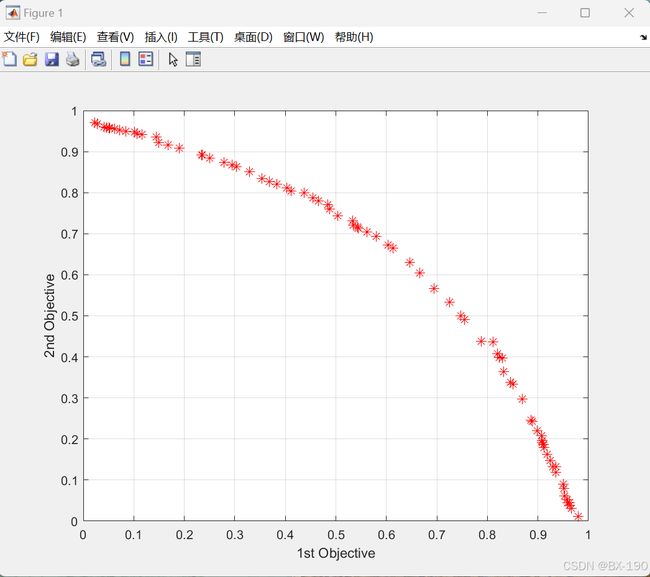Image resolution: width=650 pixels, height=577 pixels.
Task: Insert colorbar via toolbar icon
Action: tap(125, 59)
